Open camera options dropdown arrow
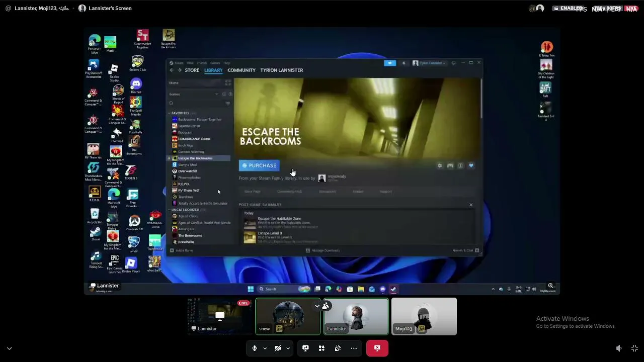The width and height of the screenshot is (644, 362). click(x=288, y=348)
